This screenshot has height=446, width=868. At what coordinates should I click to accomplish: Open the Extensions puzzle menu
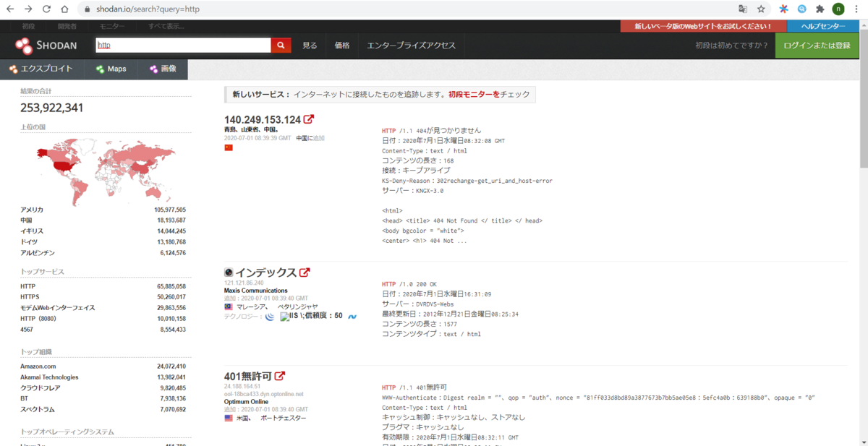820,9
